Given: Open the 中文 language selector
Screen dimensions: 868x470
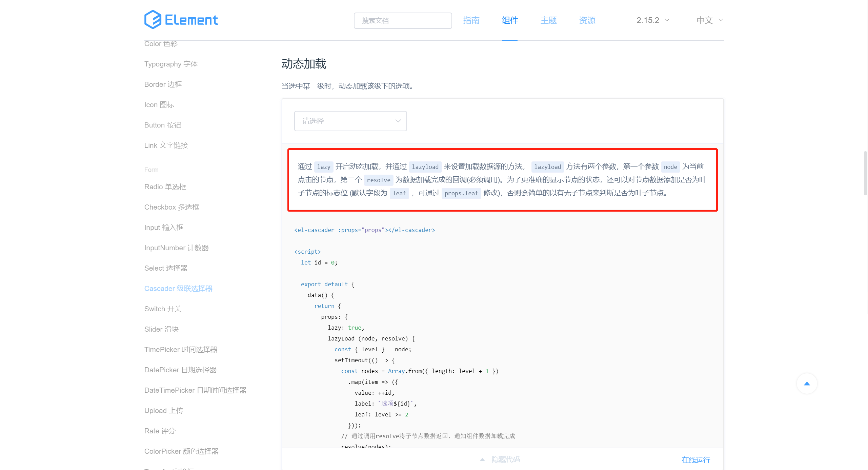Looking at the screenshot, I should pyautogui.click(x=708, y=20).
